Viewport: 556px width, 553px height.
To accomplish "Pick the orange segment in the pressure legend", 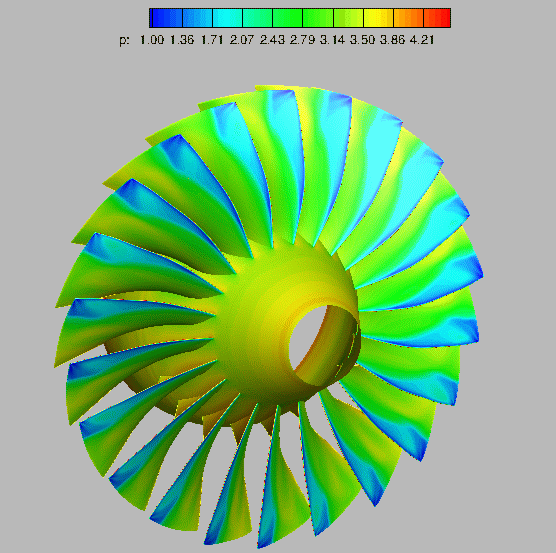I will 408,18.
